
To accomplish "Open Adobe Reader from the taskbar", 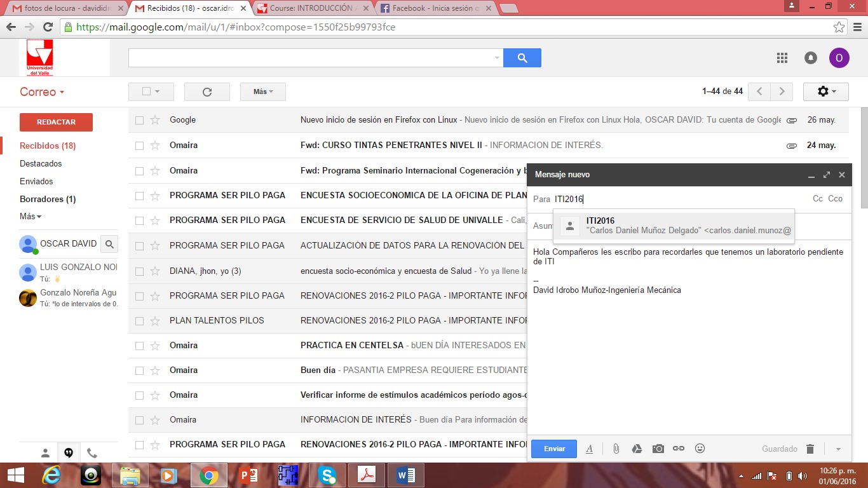I will click(x=367, y=475).
